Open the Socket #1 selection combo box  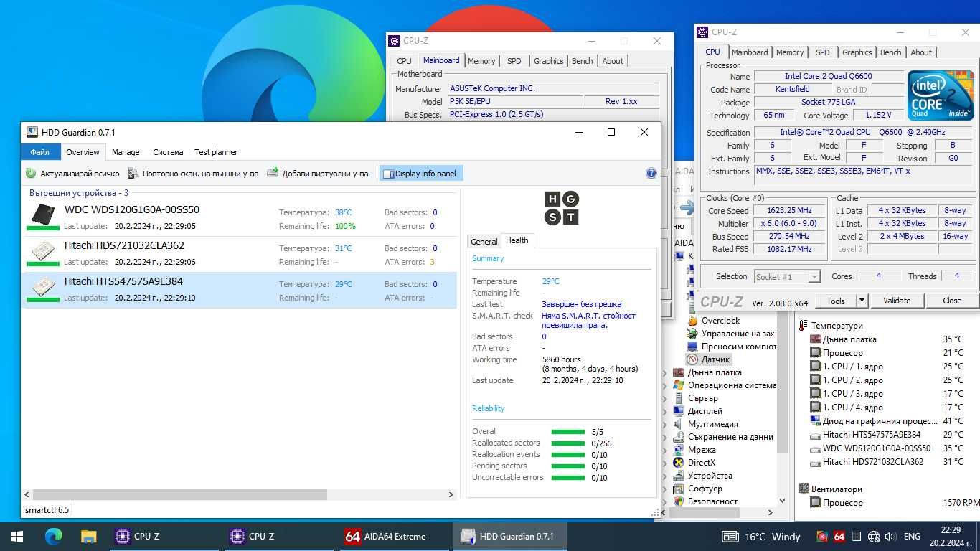click(x=787, y=277)
